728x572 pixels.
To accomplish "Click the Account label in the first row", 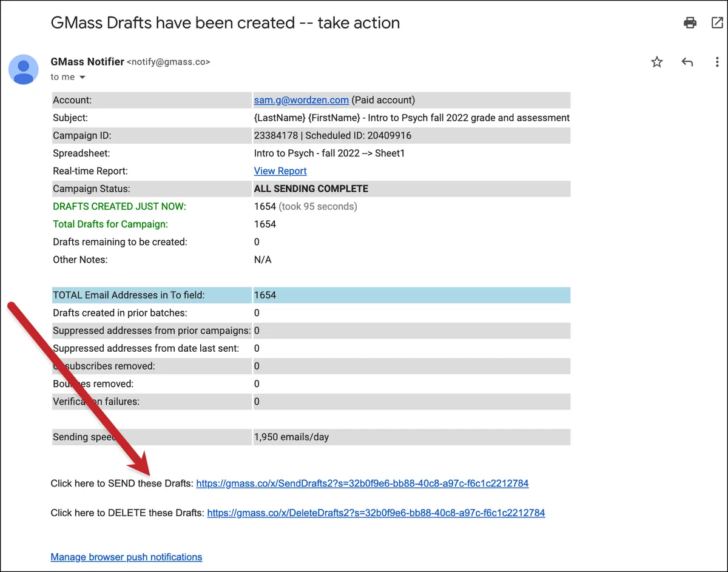I will 72,100.
